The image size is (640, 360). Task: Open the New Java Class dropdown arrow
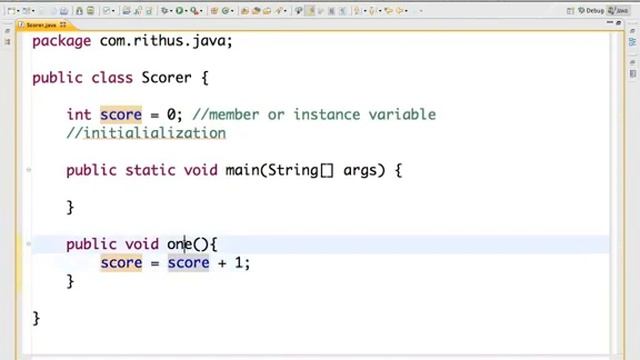[x=232, y=11]
